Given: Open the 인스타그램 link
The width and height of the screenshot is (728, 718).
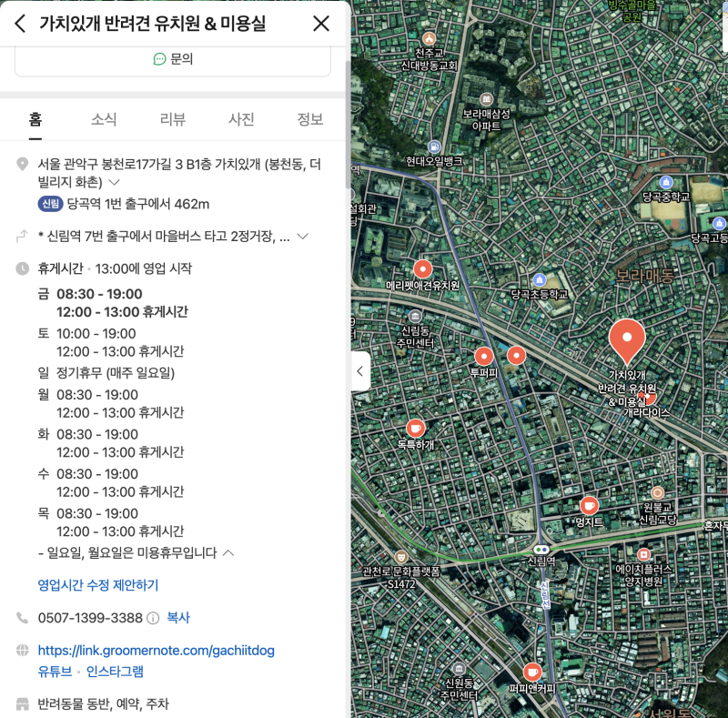Looking at the screenshot, I should point(115,672).
